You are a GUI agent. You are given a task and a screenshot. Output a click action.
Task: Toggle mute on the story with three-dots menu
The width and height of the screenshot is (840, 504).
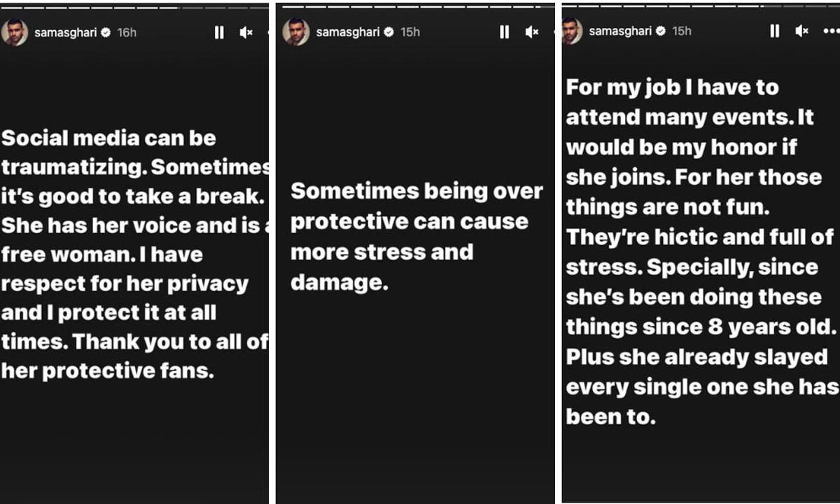coord(801,31)
